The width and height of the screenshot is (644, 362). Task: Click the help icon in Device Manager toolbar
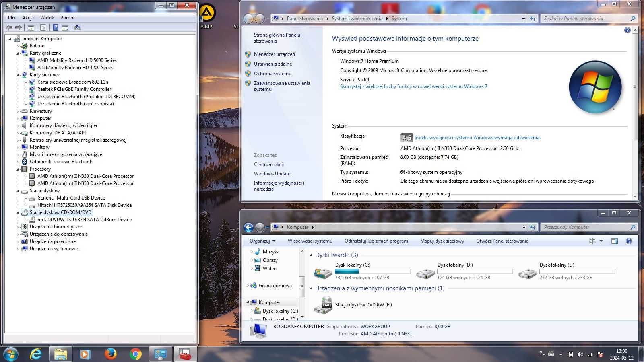tap(56, 27)
